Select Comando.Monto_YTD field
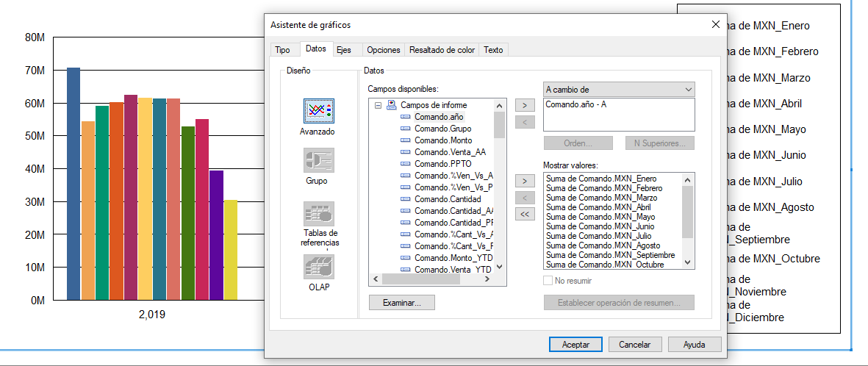This screenshot has height=366, width=868. (453, 257)
